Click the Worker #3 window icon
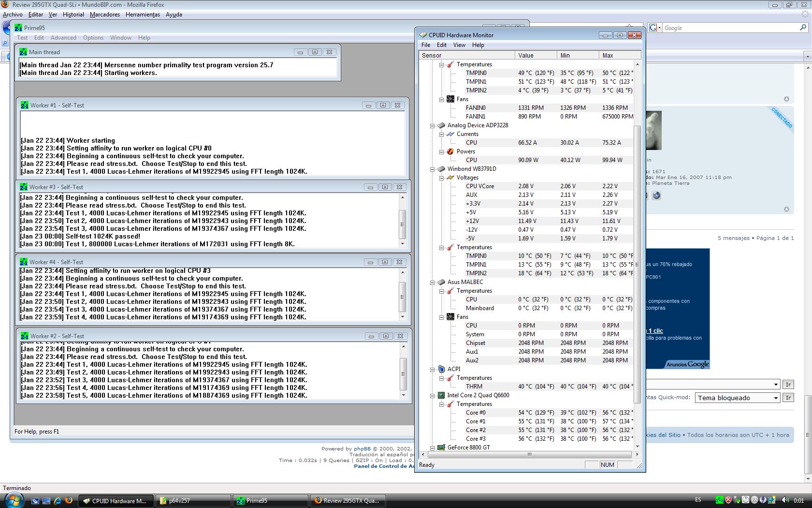 tap(24, 187)
